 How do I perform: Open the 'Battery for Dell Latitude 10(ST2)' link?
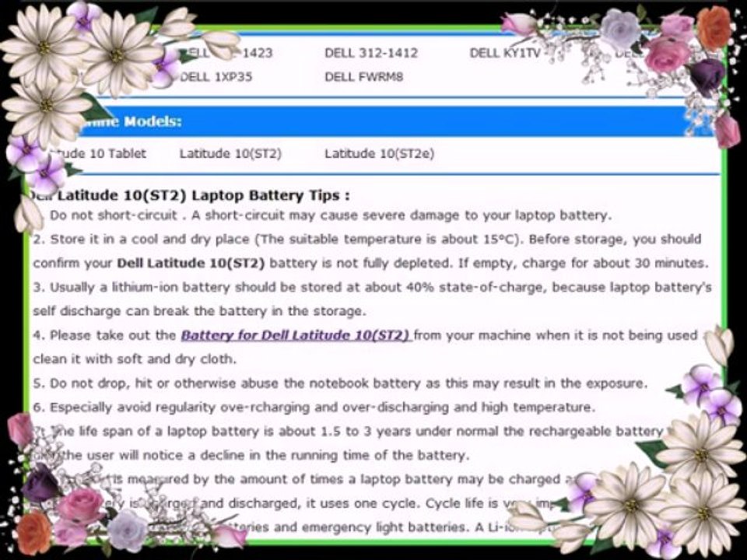tap(296, 335)
